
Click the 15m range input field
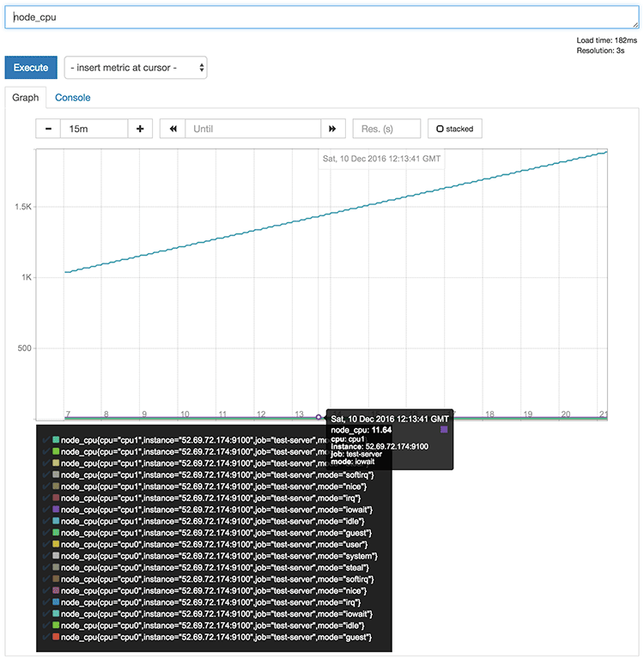point(94,129)
